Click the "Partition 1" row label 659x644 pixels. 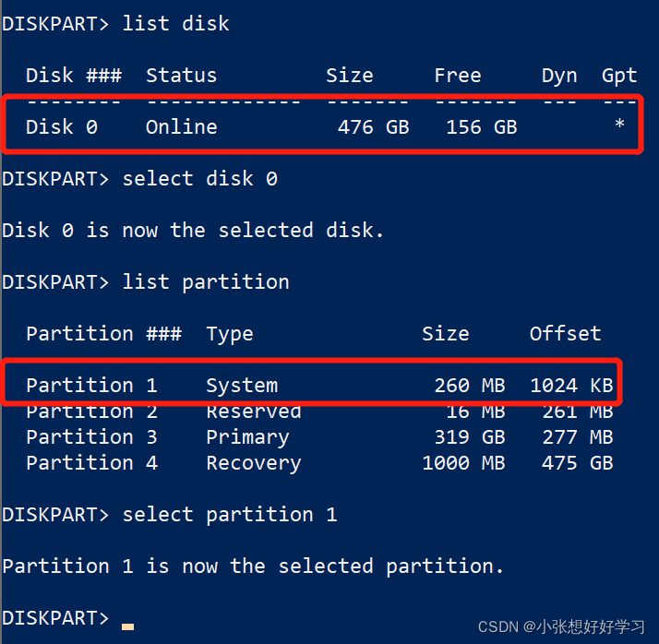[91, 386]
